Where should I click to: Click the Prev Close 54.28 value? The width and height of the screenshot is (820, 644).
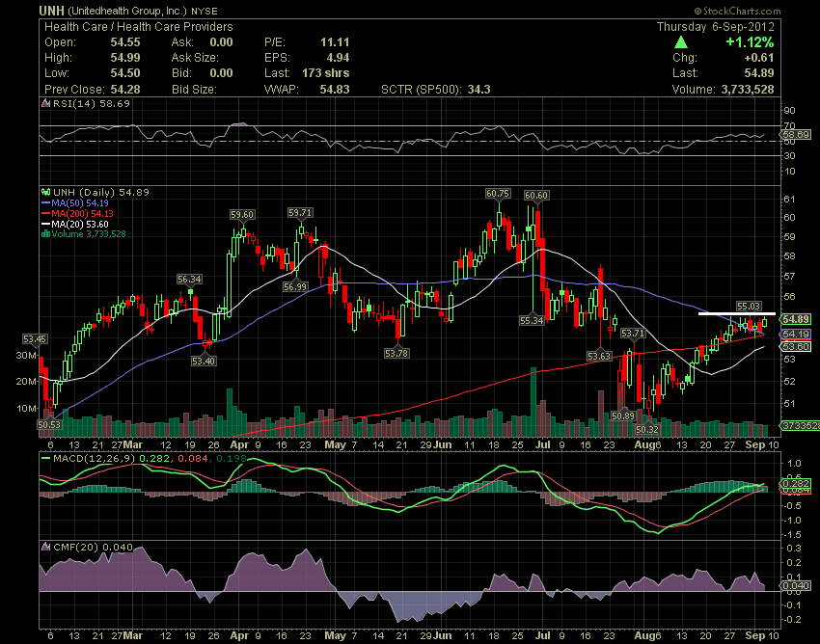(125, 90)
